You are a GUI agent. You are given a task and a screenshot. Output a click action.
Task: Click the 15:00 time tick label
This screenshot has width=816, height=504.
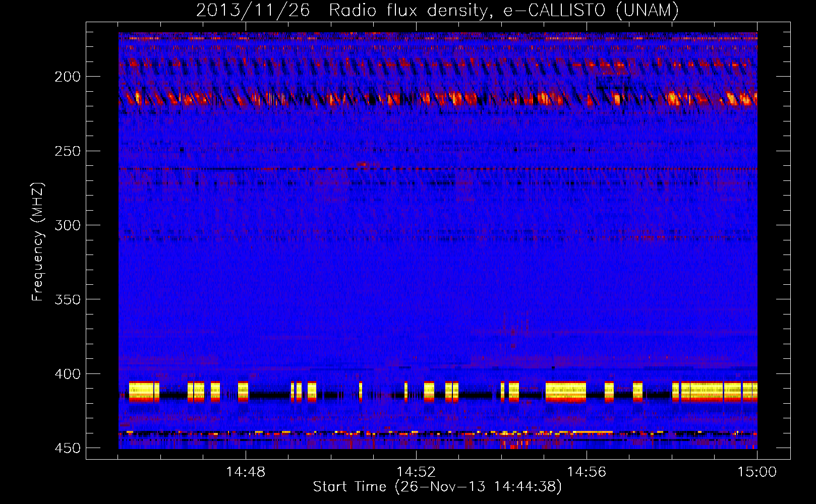coord(757,472)
